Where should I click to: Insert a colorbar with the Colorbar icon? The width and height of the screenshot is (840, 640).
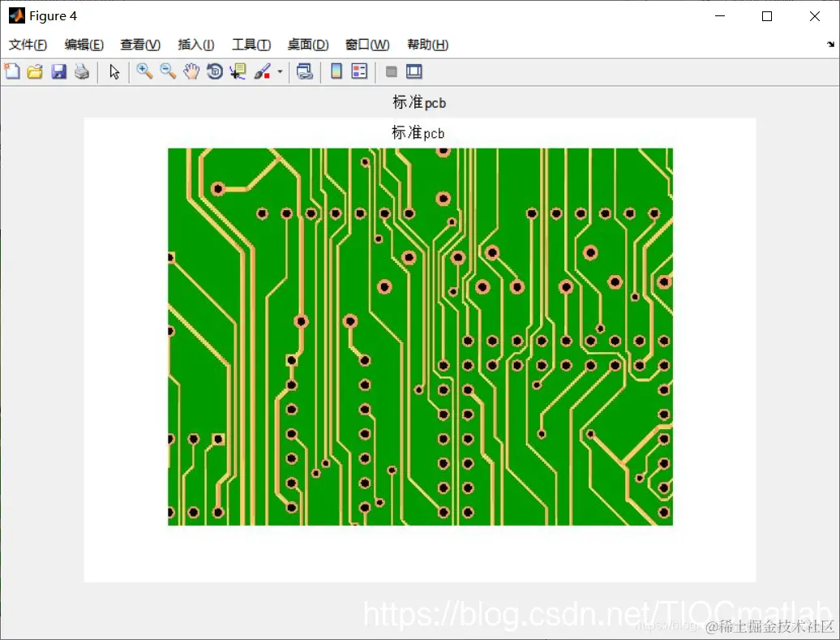[x=336, y=71]
